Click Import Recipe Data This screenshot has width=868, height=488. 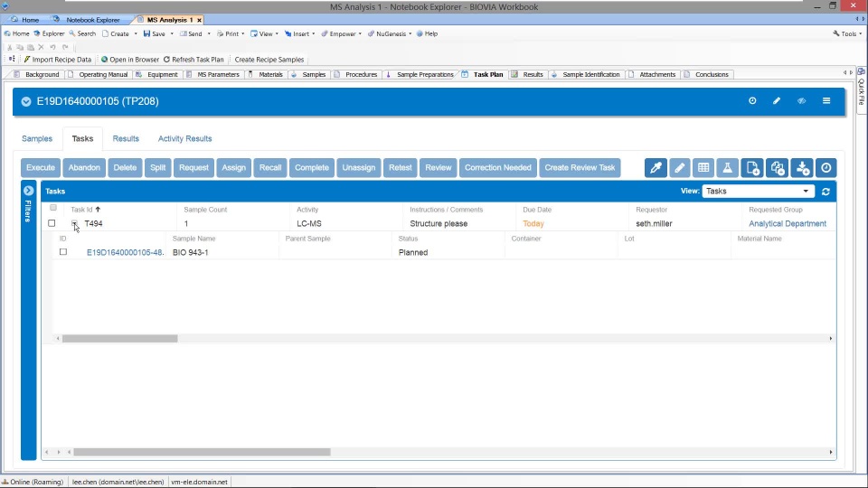pyautogui.click(x=57, y=60)
